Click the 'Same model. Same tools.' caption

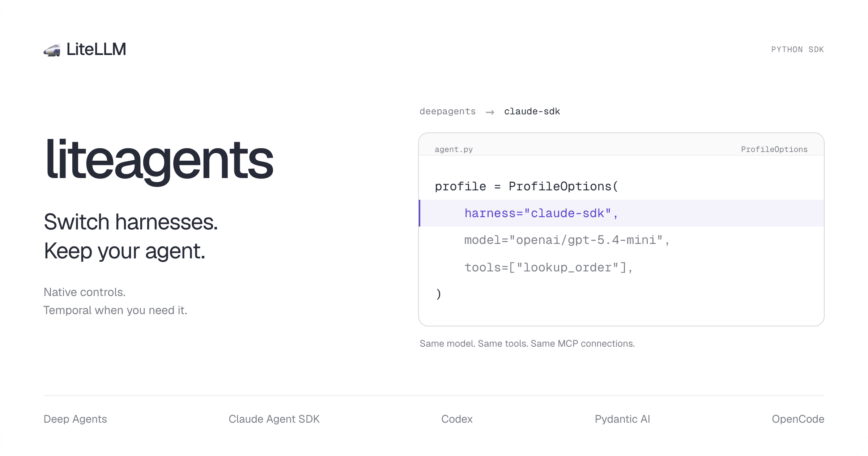point(527,343)
